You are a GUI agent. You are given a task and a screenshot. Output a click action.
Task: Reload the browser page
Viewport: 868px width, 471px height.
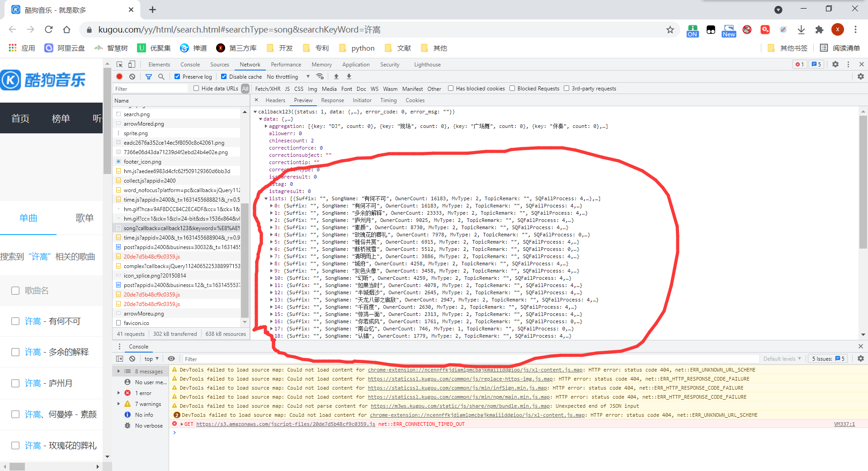[49, 29]
